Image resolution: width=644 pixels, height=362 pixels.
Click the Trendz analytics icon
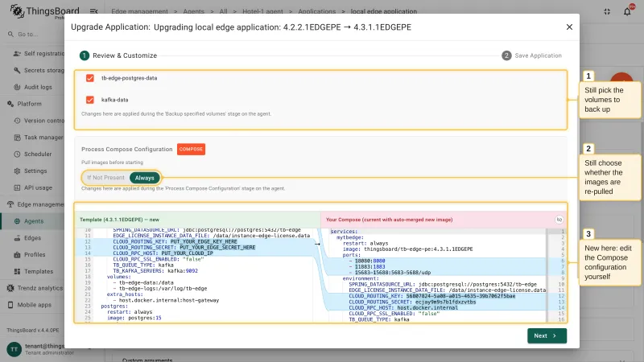pos(10,288)
